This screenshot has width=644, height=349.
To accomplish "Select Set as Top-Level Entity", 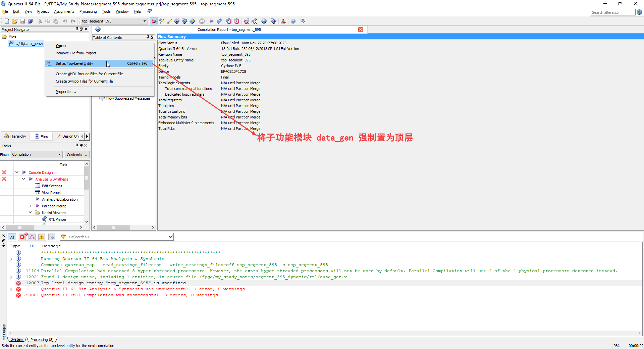I will tap(99, 63).
